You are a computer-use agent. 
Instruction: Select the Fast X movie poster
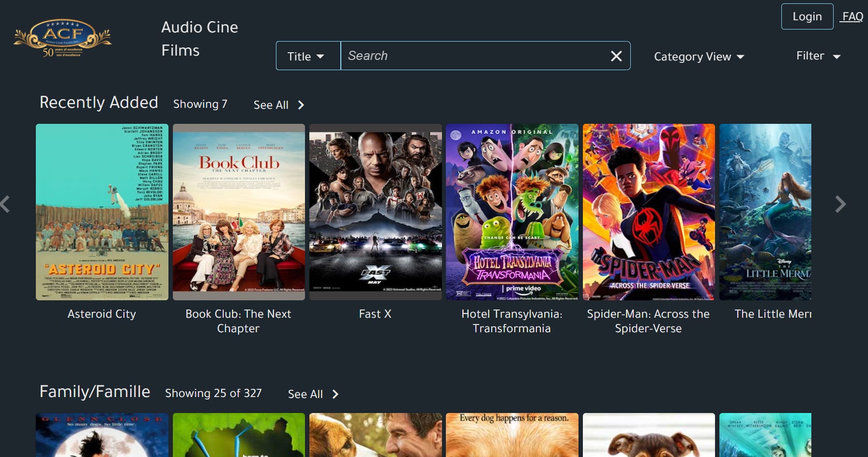(375, 212)
